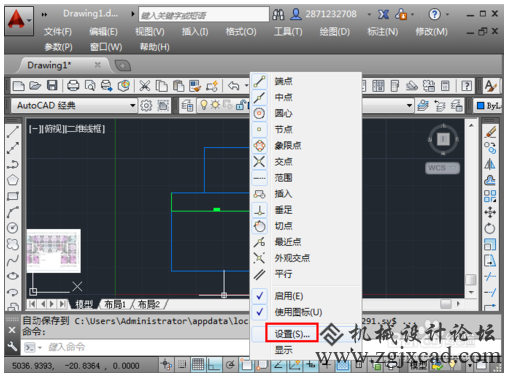Expand the WCS coordinate dropdown

point(443,168)
